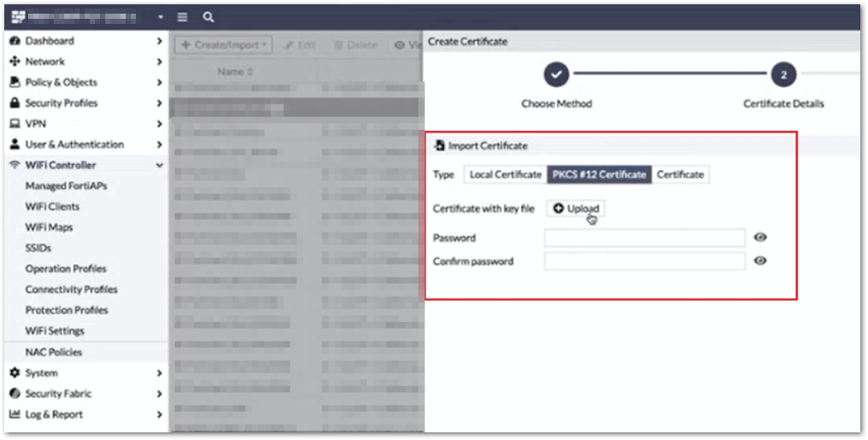Click the Network arrows icon
Viewport: 868px width, 440px height.
pos(15,62)
